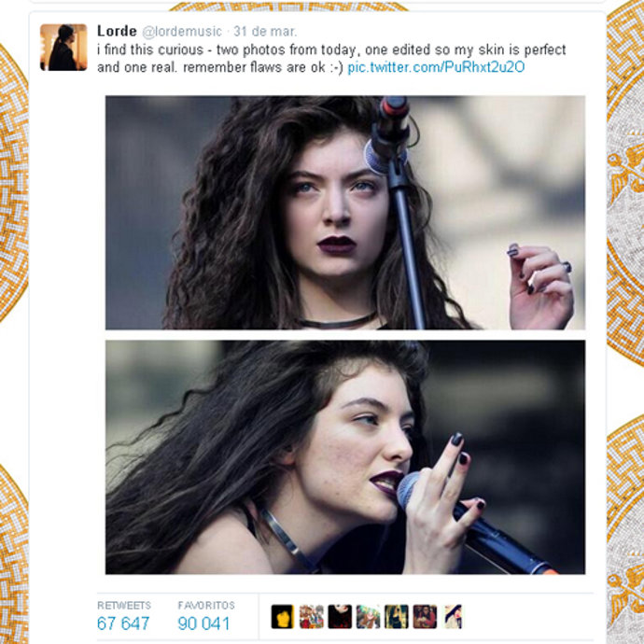
Task: Open the fourth favoriter avatar with teal hair
Action: [368, 617]
